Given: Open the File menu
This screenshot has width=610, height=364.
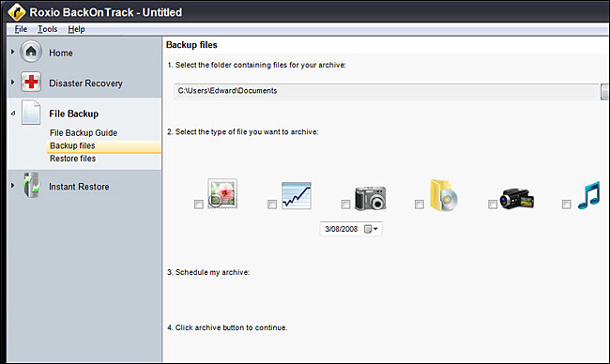Looking at the screenshot, I should pos(21,29).
